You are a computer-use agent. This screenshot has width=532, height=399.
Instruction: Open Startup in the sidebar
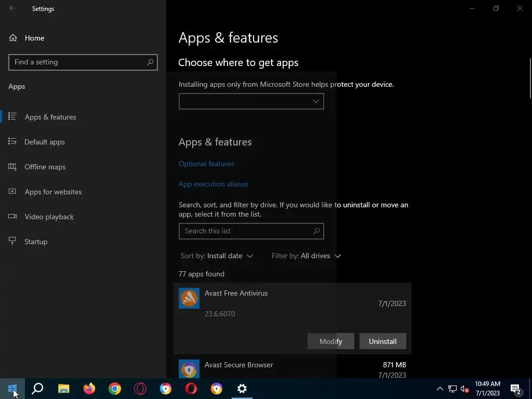coord(83,242)
